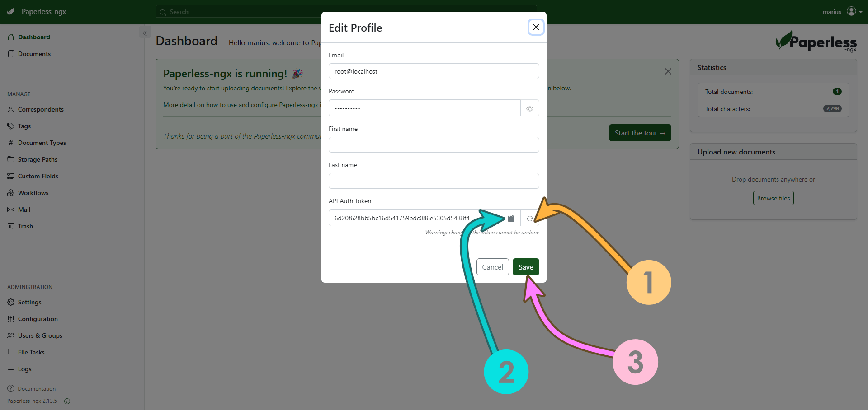Click the Documentation question mark icon

11,388
